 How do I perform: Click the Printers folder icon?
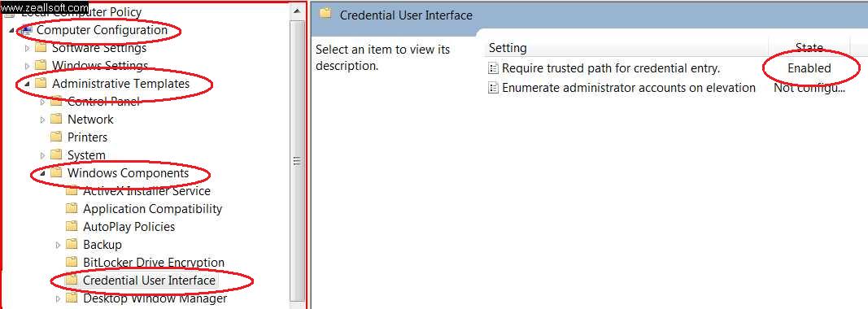point(56,137)
